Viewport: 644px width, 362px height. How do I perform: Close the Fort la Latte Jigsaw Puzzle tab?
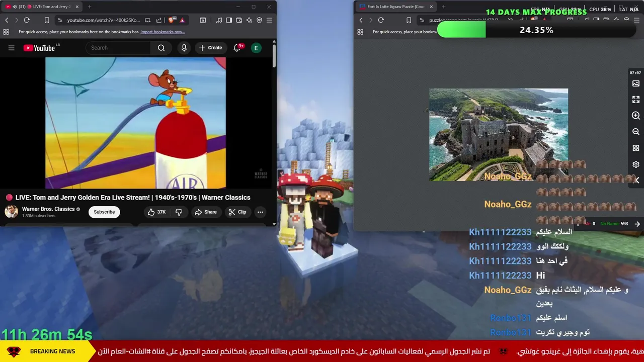tap(431, 7)
